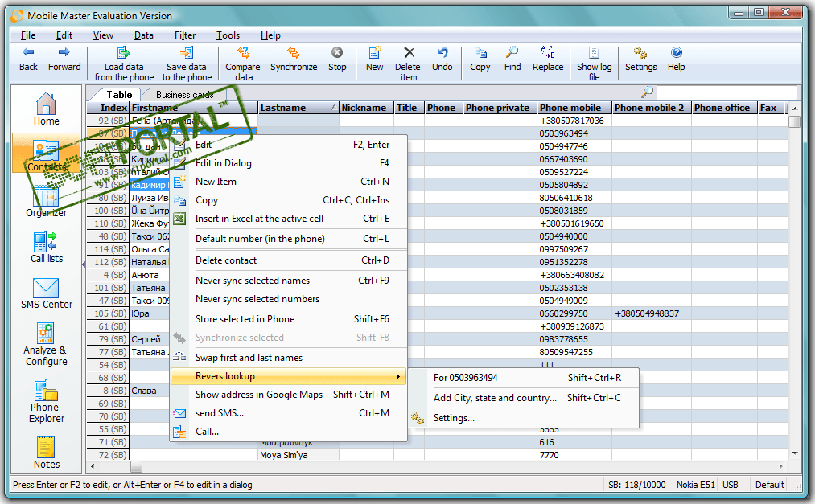The width and height of the screenshot is (815, 504).
Task: Click the horizontal scrollbar right arrow
Action: (780, 466)
